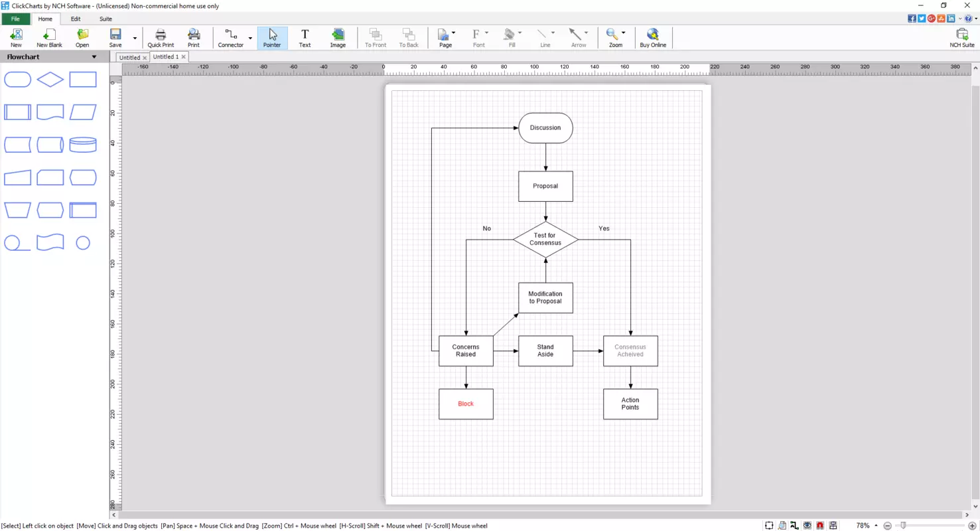This screenshot has height=531, width=980.
Task: Switch to the Edit ribbon tab
Action: (x=76, y=19)
